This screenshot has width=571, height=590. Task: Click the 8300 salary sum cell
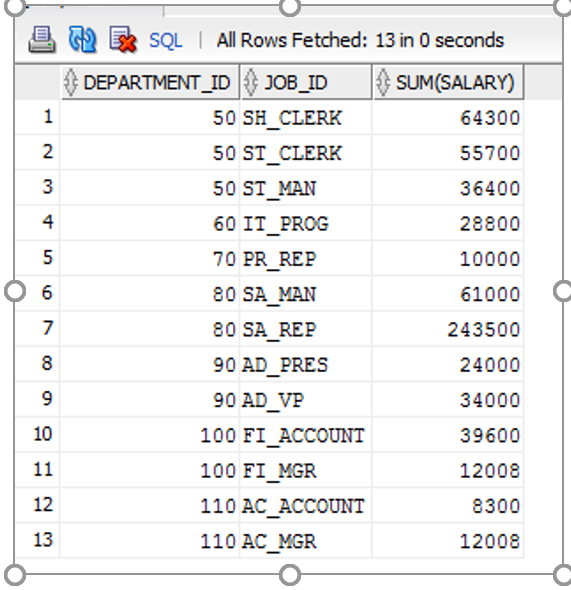pyautogui.click(x=448, y=505)
